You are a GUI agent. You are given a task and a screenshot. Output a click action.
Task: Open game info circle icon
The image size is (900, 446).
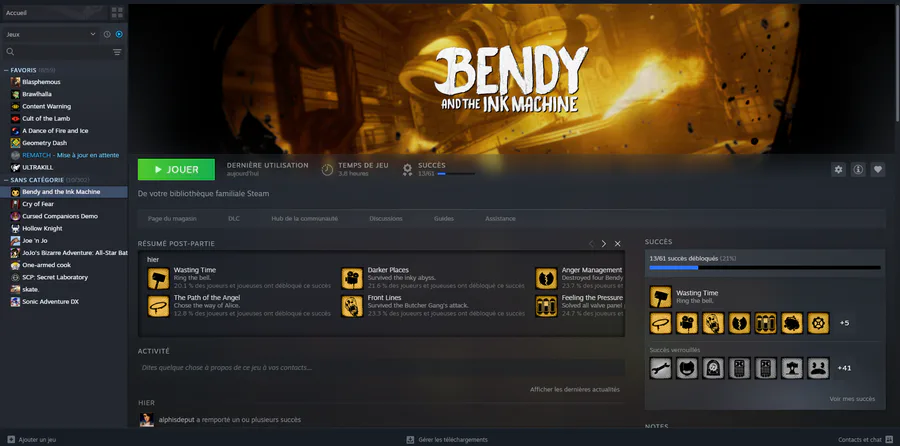click(858, 169)
